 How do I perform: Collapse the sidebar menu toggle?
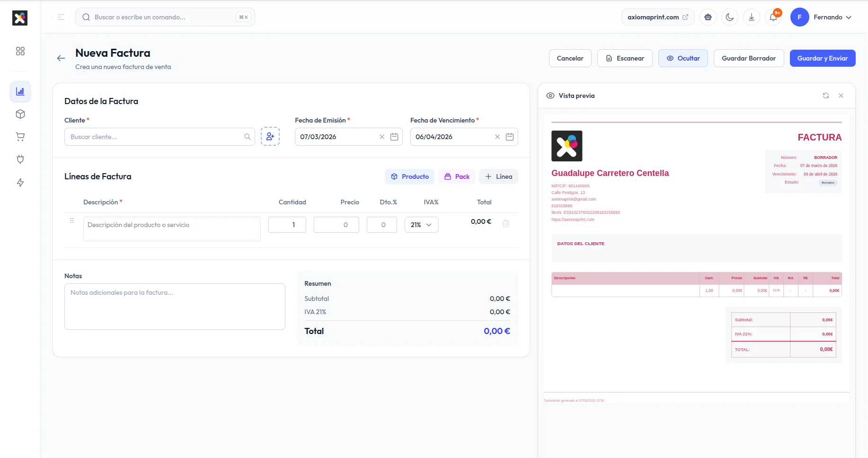61,18
